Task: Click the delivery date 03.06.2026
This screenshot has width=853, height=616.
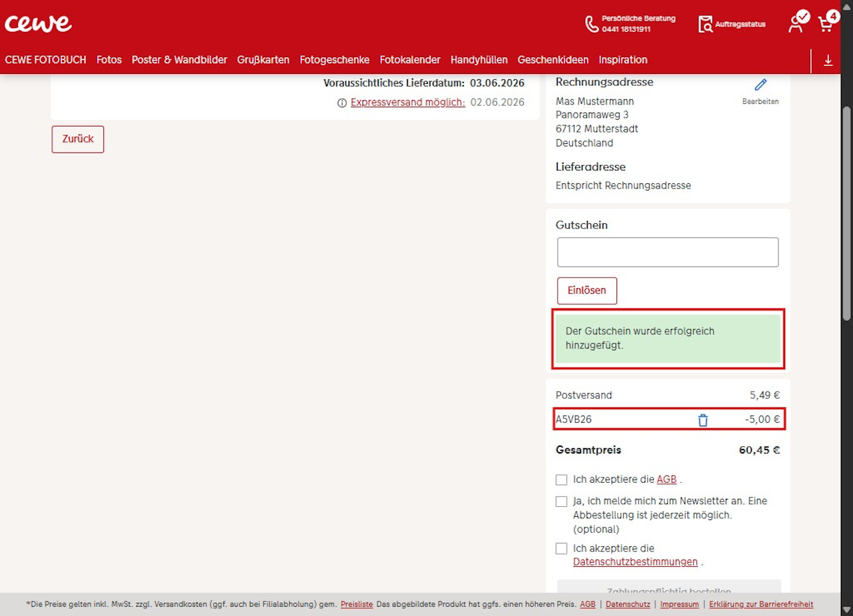Action: 497,83
